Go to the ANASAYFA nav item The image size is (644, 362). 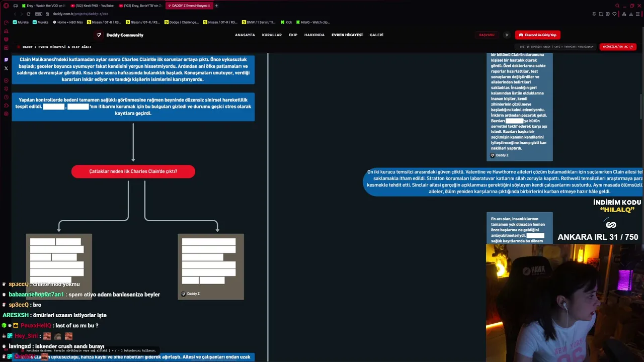[245, 35]
